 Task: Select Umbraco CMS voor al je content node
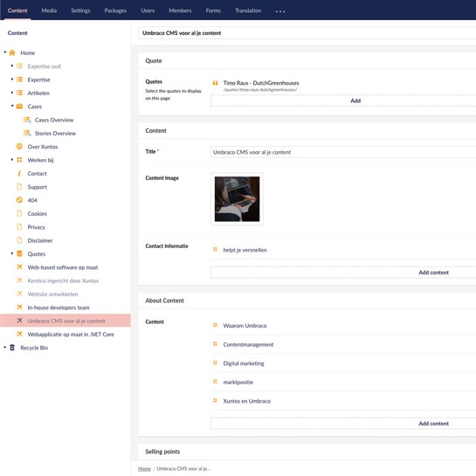pos(66,321)
